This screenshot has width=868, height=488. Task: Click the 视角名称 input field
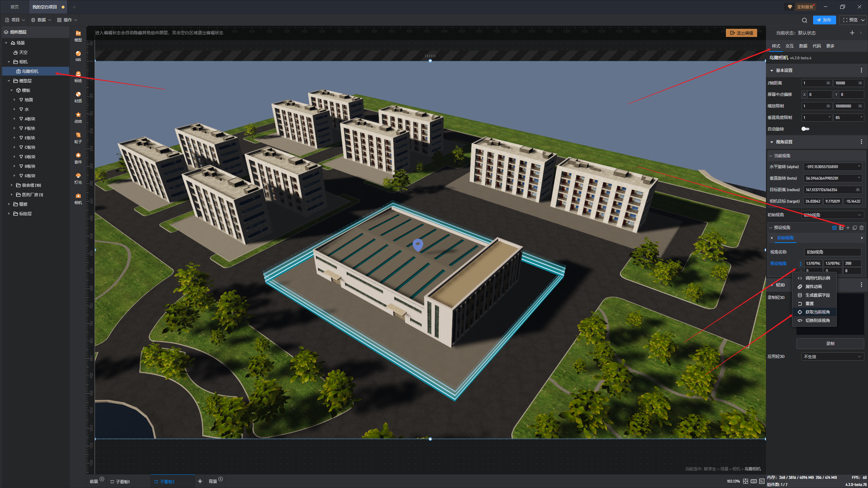pos(832,252)
